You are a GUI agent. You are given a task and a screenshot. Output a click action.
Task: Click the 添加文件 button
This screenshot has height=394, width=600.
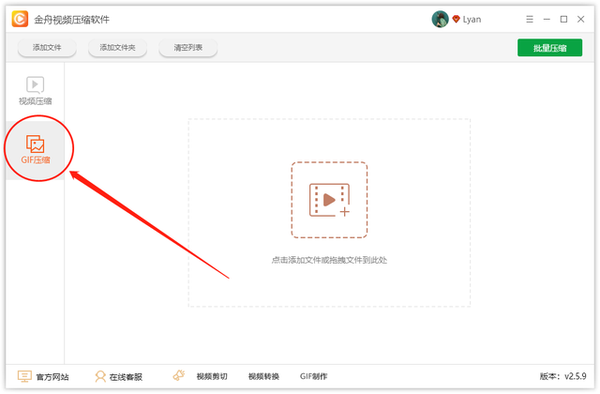(47, 48)
